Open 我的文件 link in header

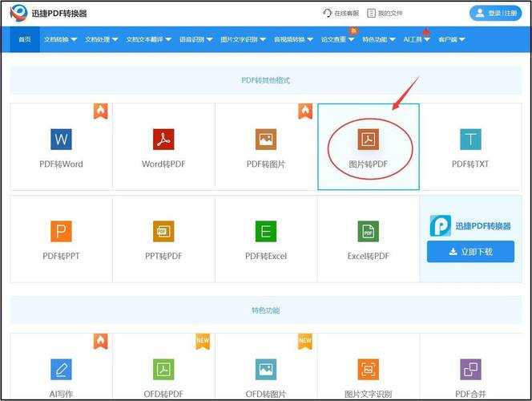385,13
